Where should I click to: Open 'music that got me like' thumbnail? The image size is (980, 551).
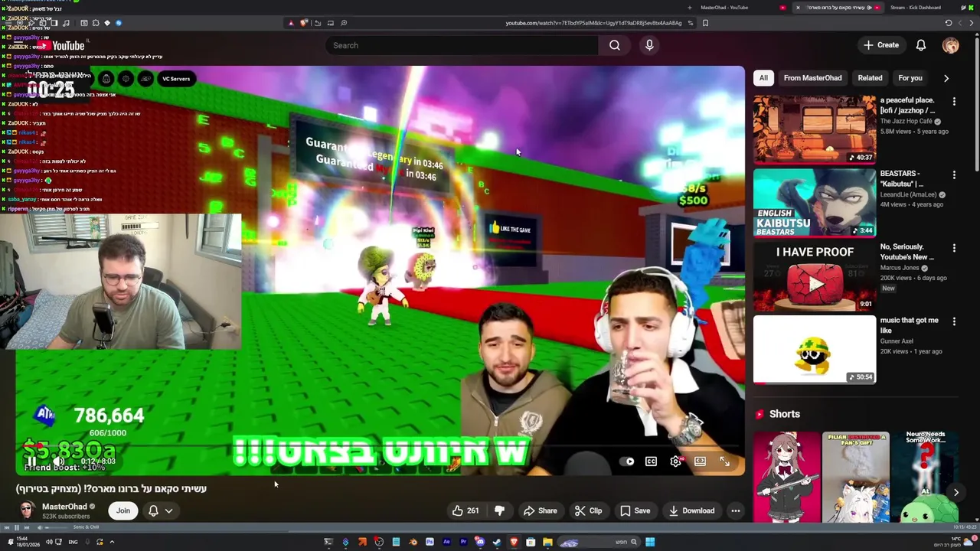pos(815,350)
